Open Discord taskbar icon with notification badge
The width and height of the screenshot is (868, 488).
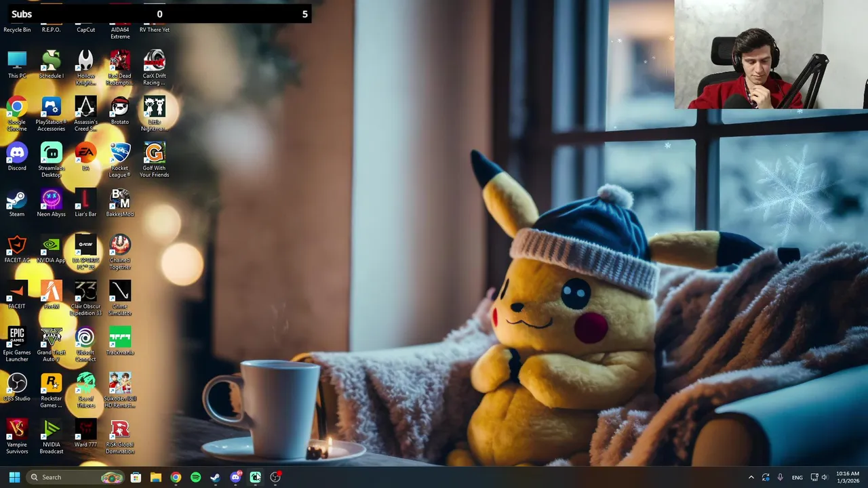pos(235,477)
